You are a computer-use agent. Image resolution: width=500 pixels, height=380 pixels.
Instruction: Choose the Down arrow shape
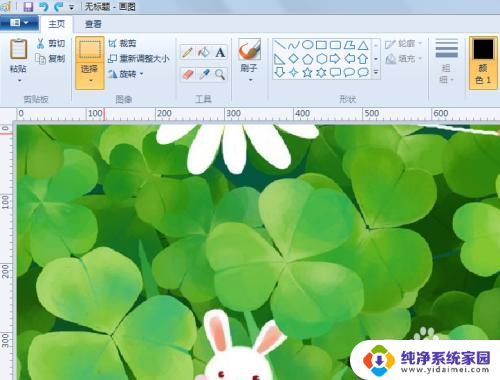pos(279,72)
